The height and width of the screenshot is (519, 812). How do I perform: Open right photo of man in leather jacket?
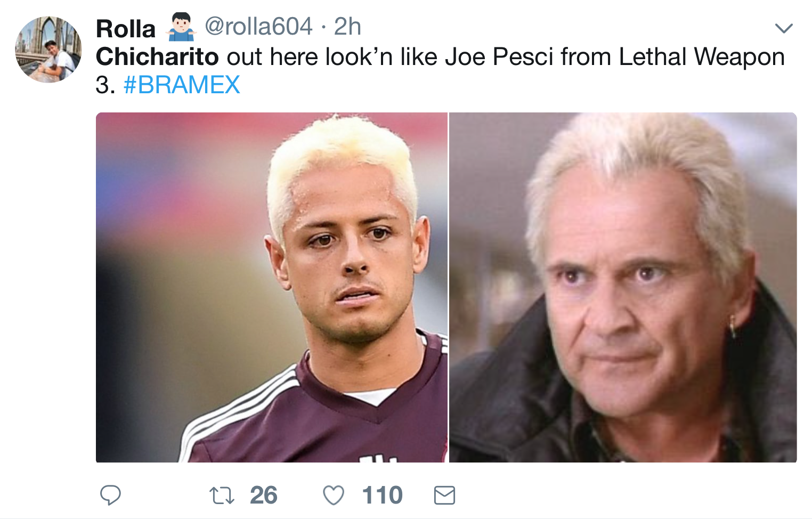(x=623, y=287)
